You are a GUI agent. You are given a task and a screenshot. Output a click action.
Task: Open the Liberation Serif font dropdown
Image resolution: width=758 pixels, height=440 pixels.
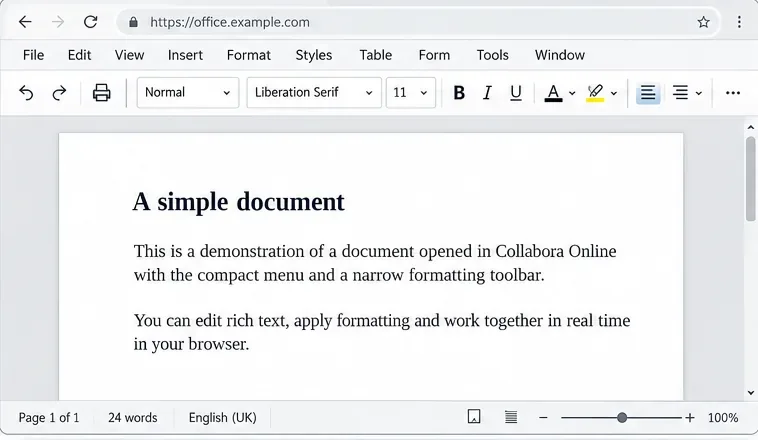coord(314,92)
